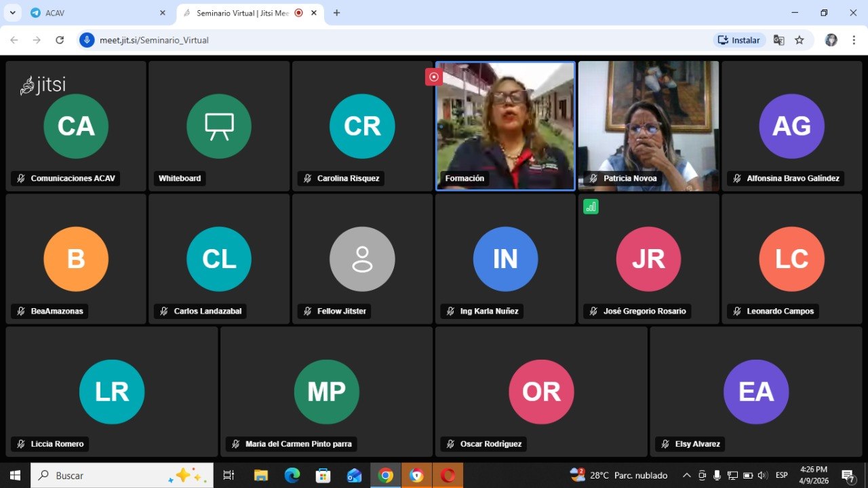Show hidden system tray icons
Viewport: 868px width, 488px height.
[686, 476]
